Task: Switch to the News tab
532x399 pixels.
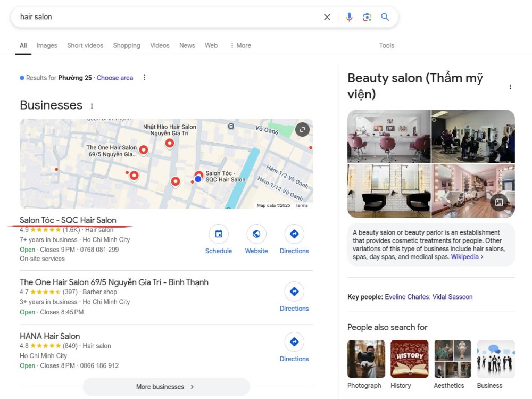Action: coord(187,45)
